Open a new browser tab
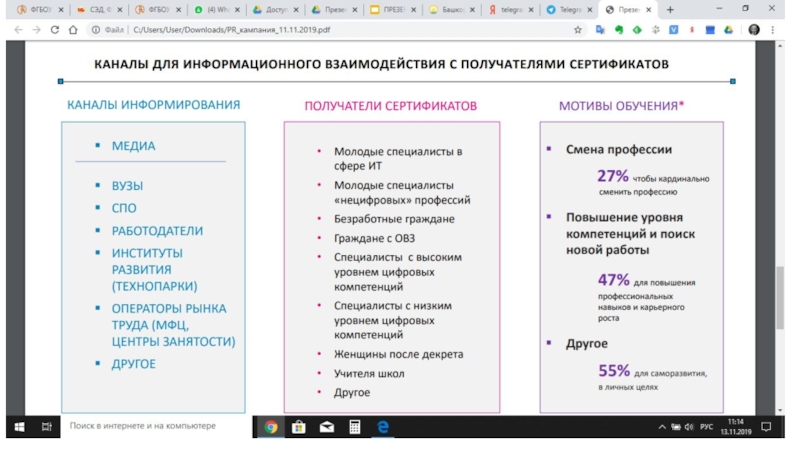 pyautogui.click(x=670, y=9)
